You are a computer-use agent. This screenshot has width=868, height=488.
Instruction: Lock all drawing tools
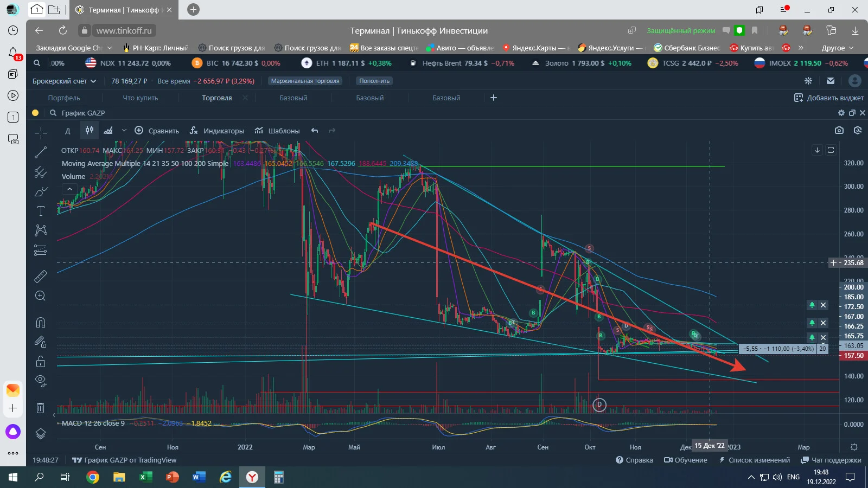click(41, 362)
